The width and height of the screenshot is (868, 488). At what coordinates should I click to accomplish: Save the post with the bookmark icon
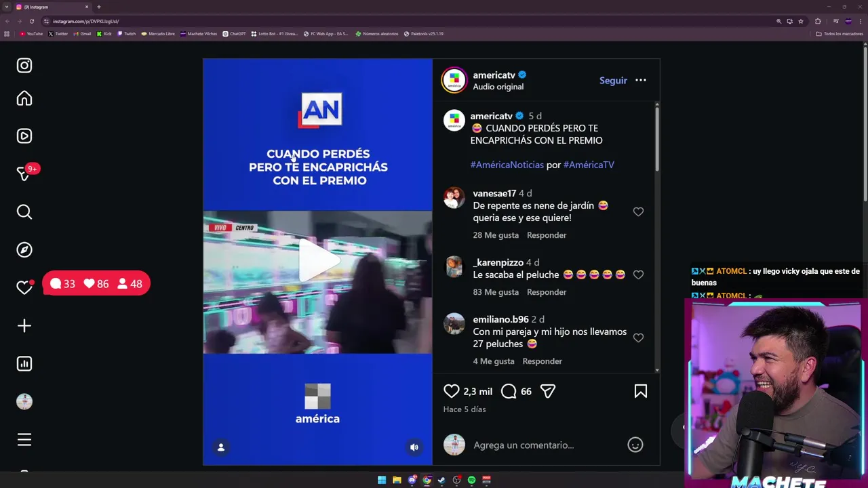click(x=641, y=391)
